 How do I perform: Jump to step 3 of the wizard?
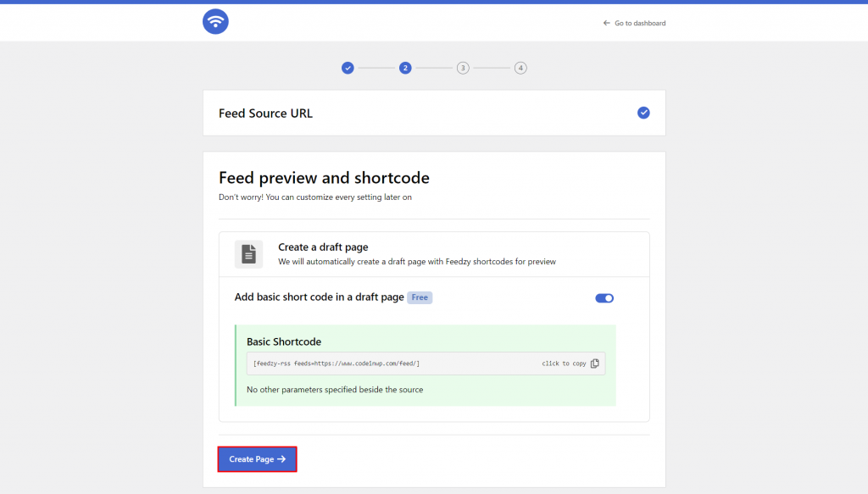coord(463,68)
